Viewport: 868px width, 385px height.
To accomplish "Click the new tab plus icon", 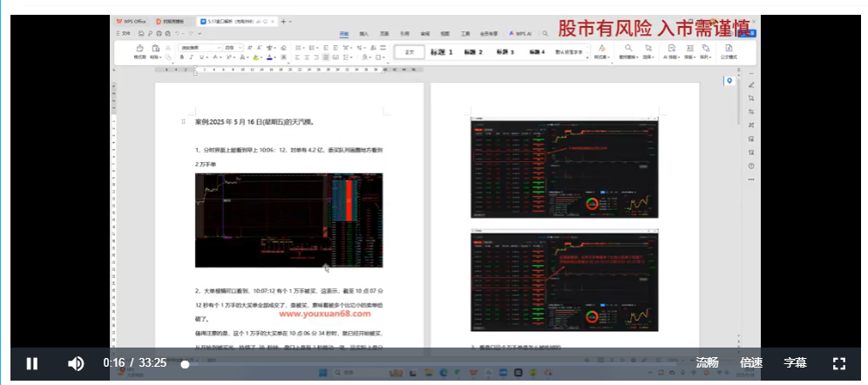I will click(x=283, y=21).
